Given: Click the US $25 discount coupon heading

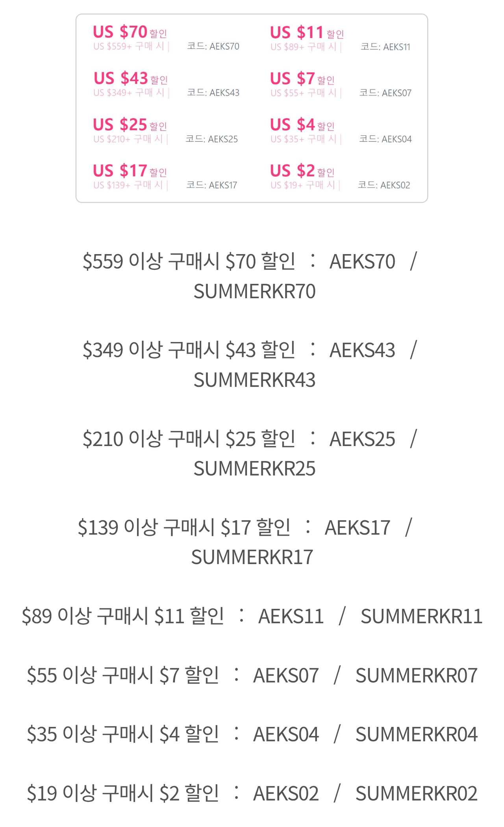Looking at the screenshot, I should click(x=130, y=125).
